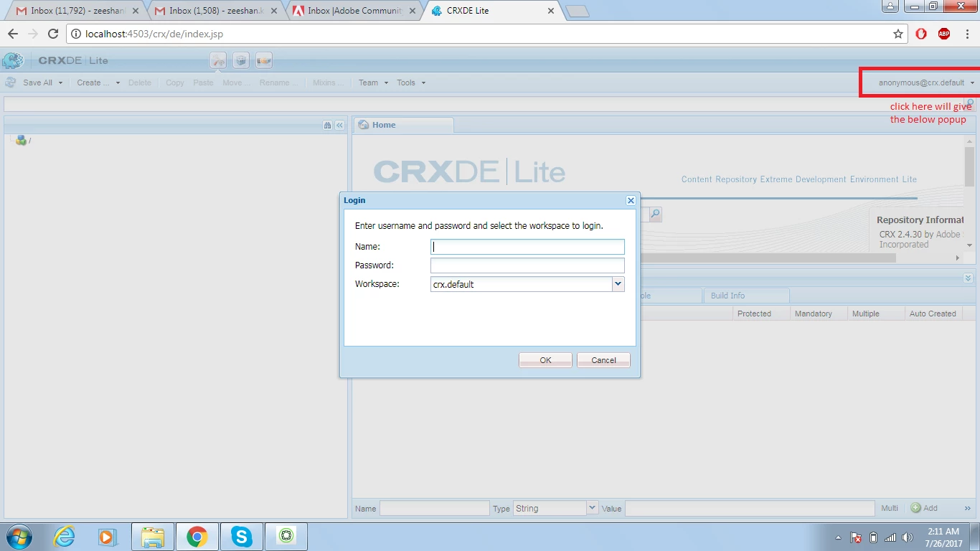Click the Save All toolbar button
Image resolution: width=980 pixels, height=551 pixels.
[37, 83]
